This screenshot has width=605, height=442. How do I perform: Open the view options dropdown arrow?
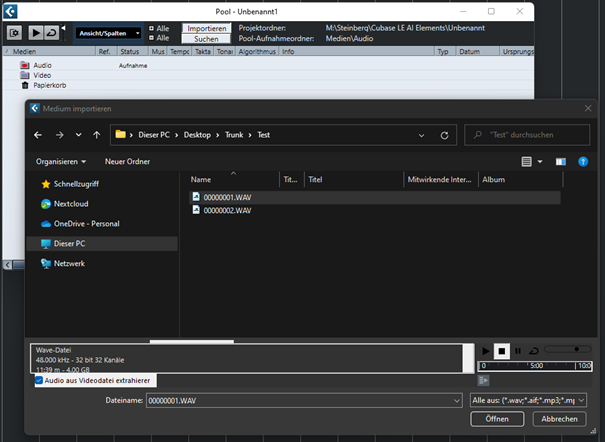click(540, 162)
